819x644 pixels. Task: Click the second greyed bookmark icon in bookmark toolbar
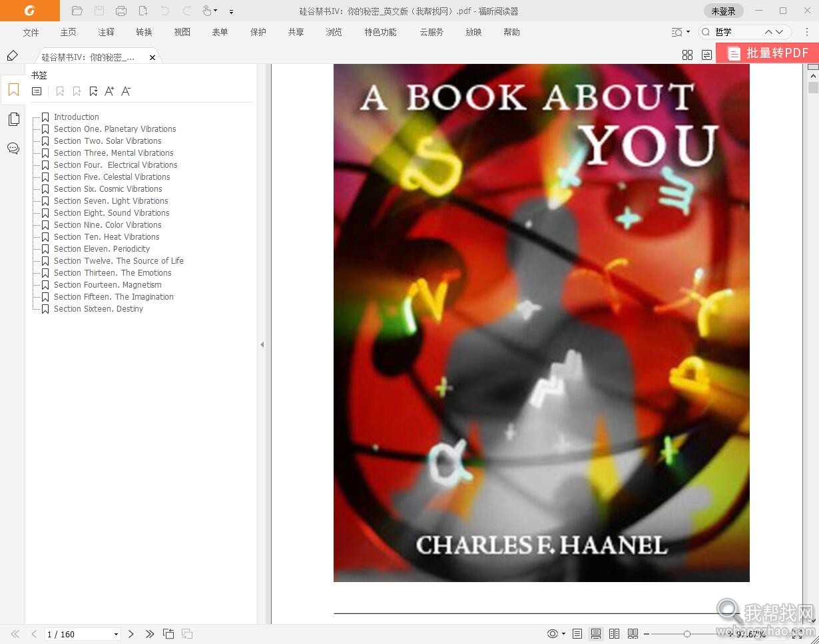click(77, 91)
